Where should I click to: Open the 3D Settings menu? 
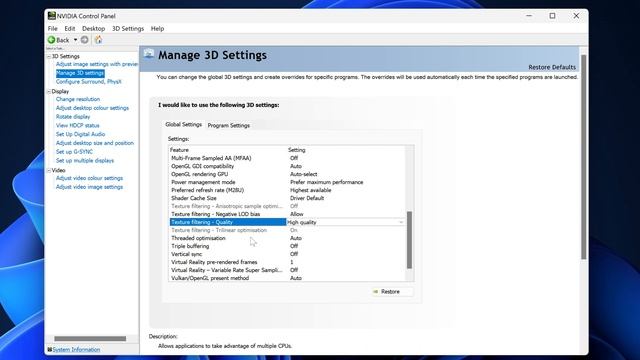point(128,29)
